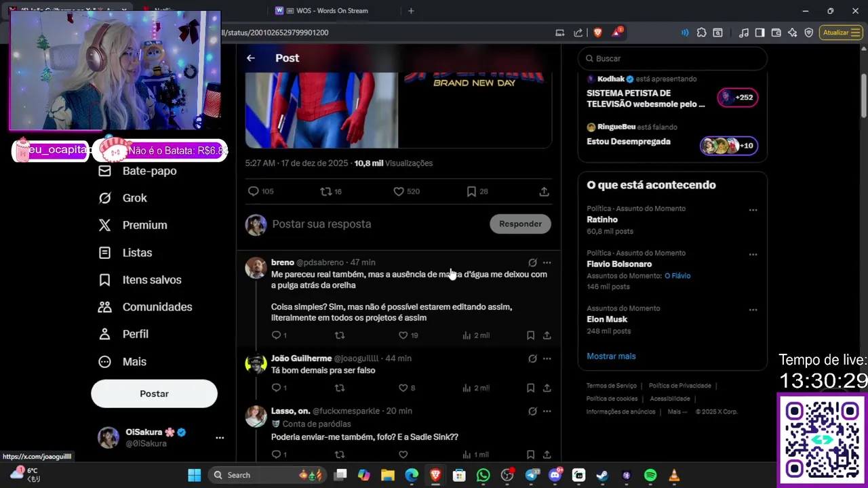The width and height of the screenshot is (868, 488).
Task: Repost breno's reply
Action: coord(340,335)
